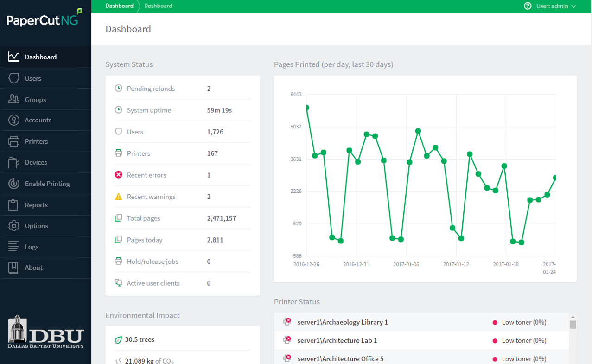Open Groups via its people icon
This screenshot has height=364, width=592.
14,99
